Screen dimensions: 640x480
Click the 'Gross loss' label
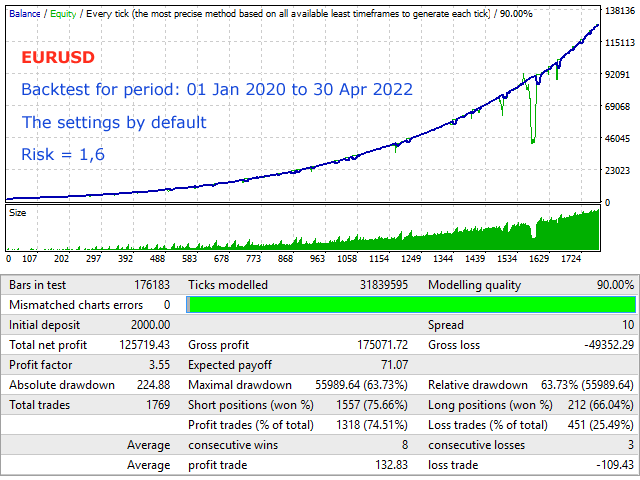click(454, 345)
